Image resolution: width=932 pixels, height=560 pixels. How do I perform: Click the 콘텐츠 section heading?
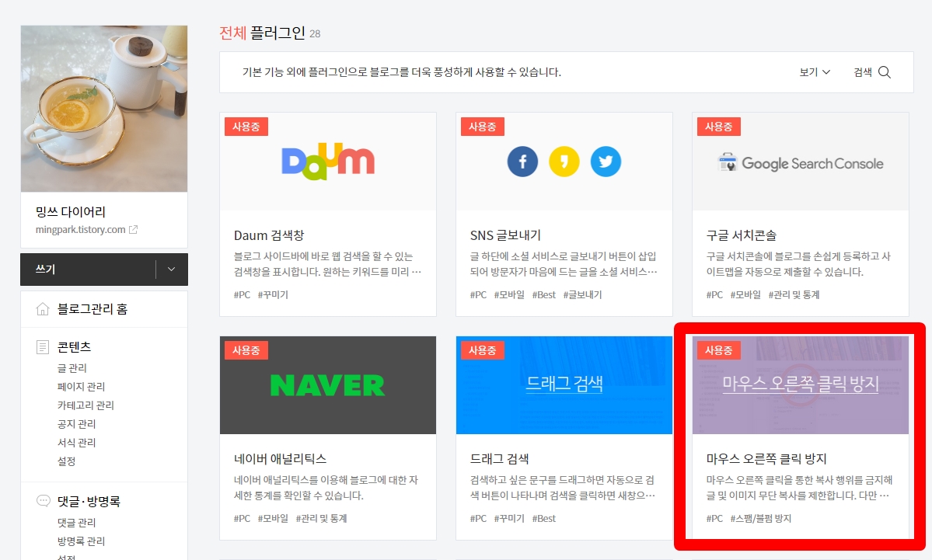[x=75, y=347]
